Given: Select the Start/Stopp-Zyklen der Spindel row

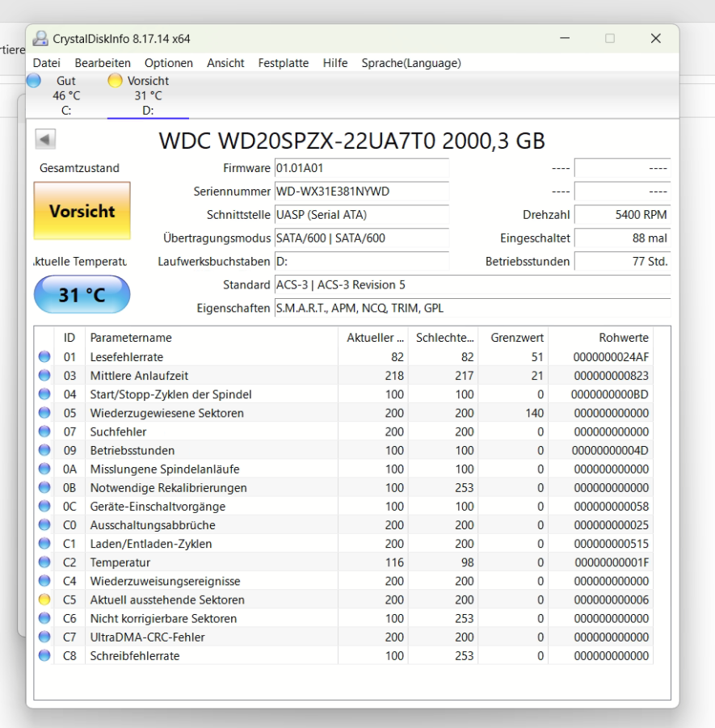Looking at the screenshot, I should [x=343, y=394].
